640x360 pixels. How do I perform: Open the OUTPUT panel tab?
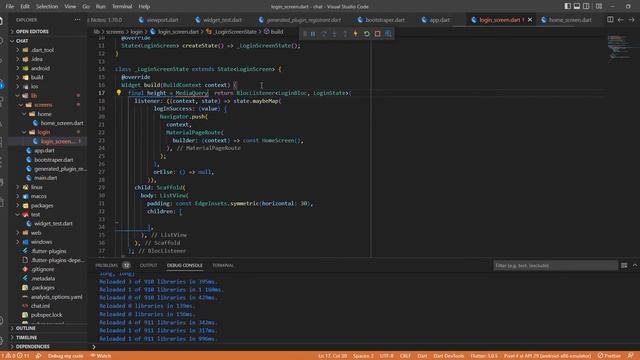click(x=148, y=265)
